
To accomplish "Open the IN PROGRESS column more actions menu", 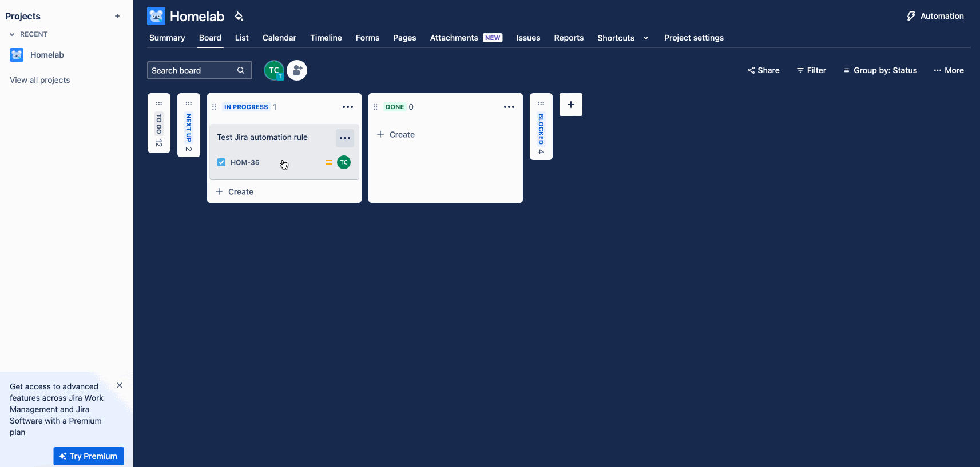I will [x=348, y=107].
